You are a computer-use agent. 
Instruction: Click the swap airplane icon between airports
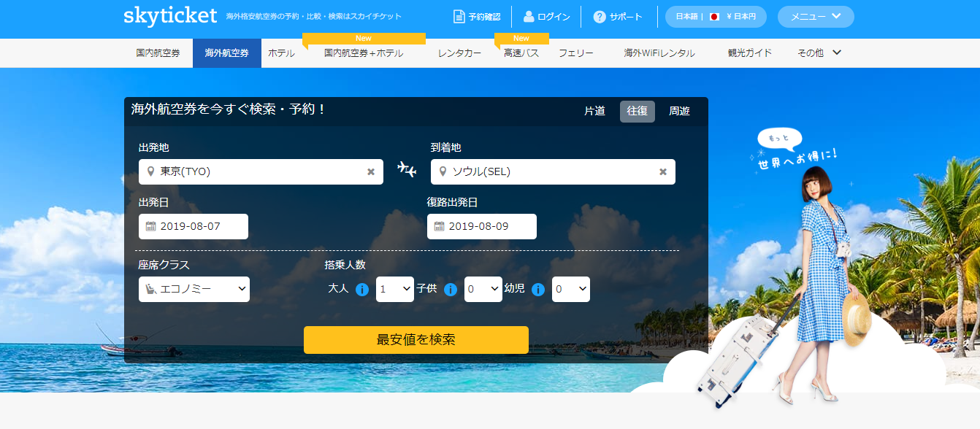[x=407, y=170]
